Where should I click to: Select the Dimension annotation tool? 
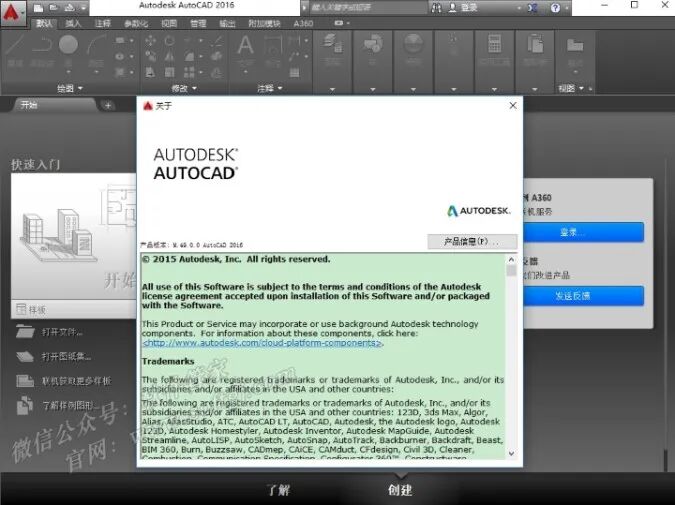[x=272, y=49]
